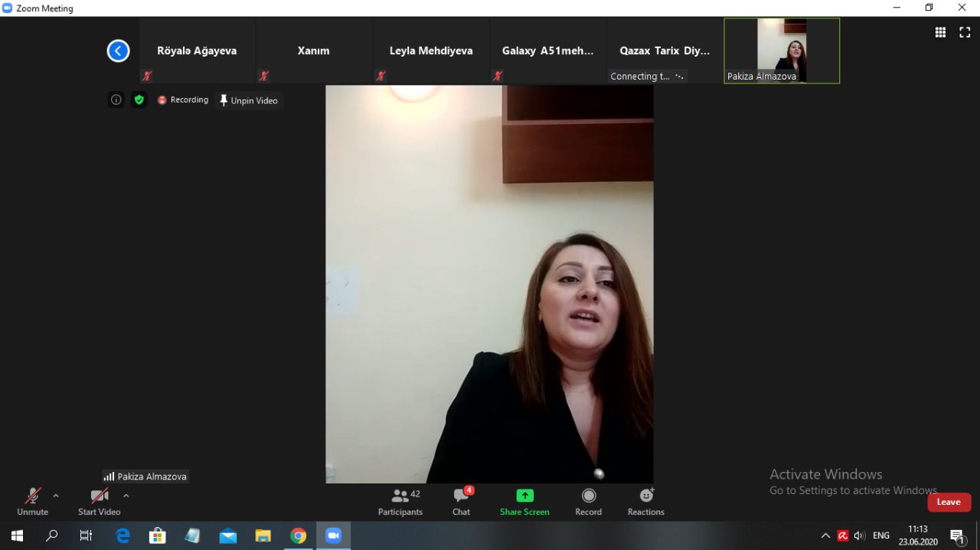
Task: Start recording with the Record button
Action: (588, 501)
